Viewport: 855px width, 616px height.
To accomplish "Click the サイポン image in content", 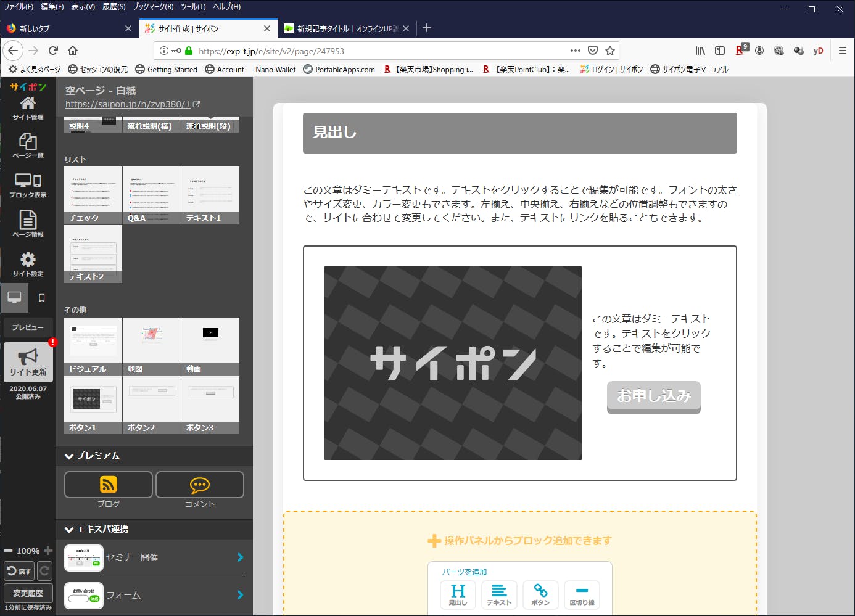I will (x=453, y=363).
